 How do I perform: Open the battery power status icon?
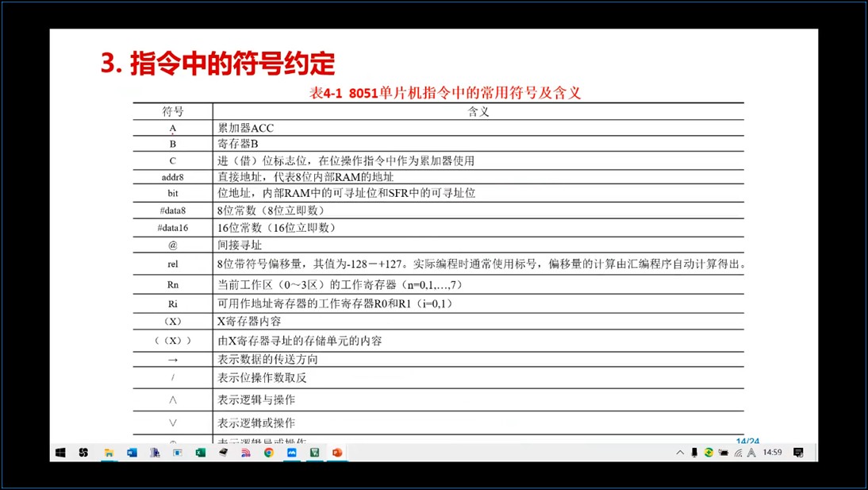pos(724,453)
